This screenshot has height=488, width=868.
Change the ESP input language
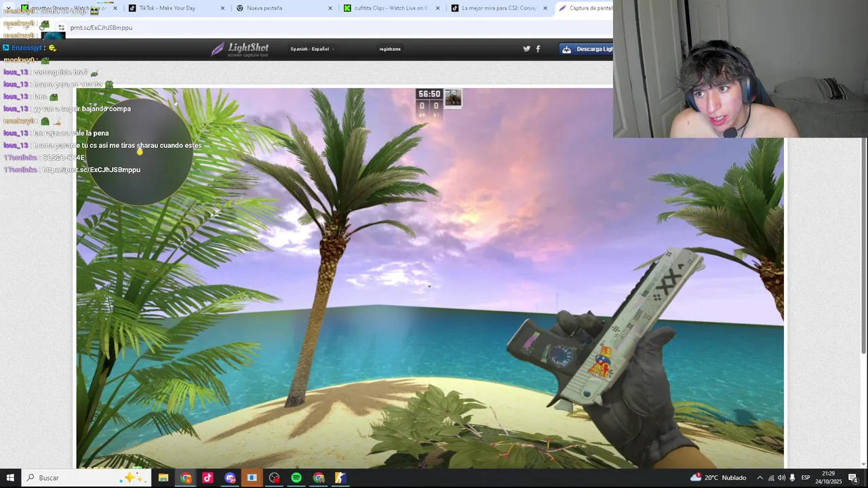coord(806,478)
